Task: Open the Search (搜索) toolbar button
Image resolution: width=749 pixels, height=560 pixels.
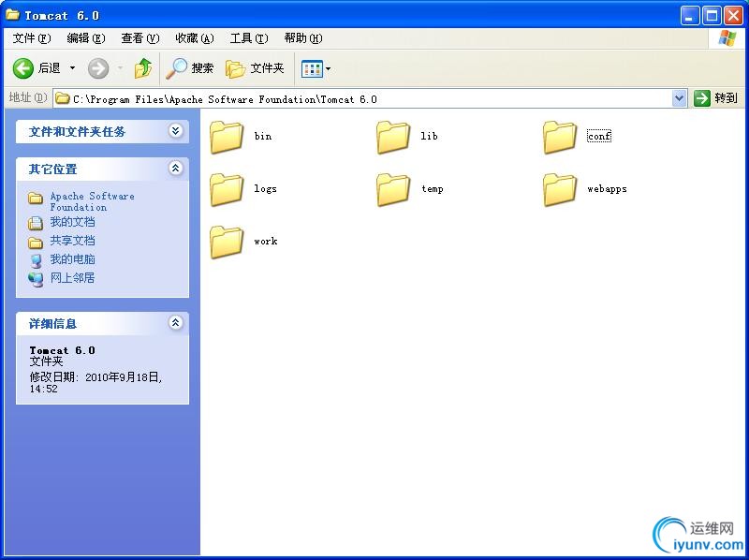Action: (x=190, y=68)
